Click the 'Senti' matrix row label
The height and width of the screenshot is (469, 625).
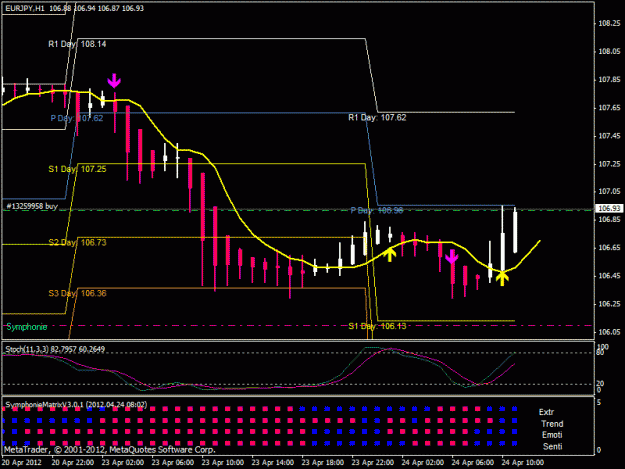coord(552,446)
